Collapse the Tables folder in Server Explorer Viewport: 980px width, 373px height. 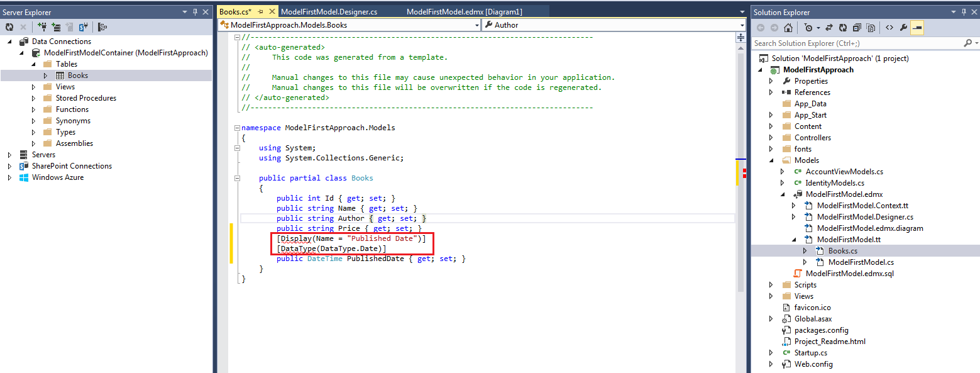(x=33, y=64)
